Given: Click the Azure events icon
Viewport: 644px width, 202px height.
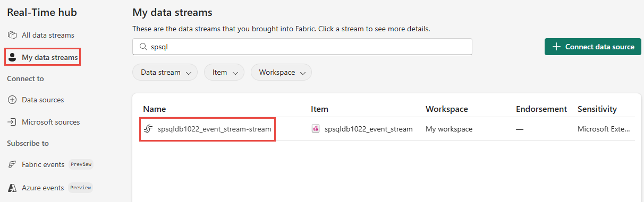Looking at the screenshot, I should pyautogui.click(x=12, y=188).
